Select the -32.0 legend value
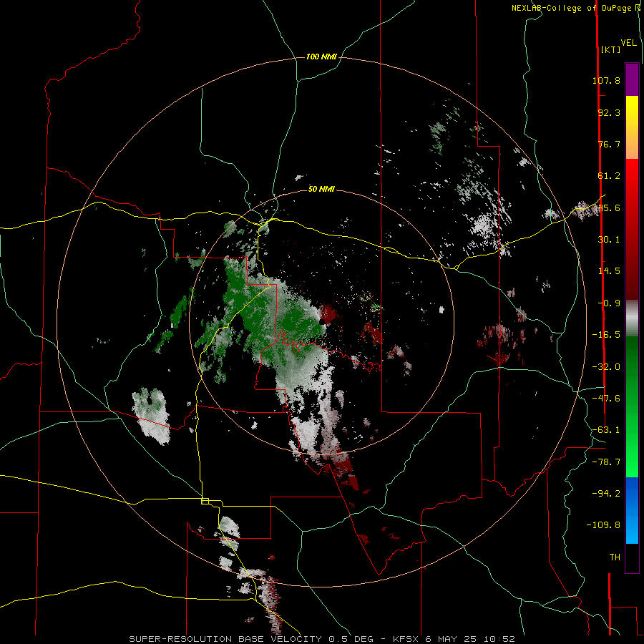The width and height of the screenshot is (644, 644). click(606, 367)
